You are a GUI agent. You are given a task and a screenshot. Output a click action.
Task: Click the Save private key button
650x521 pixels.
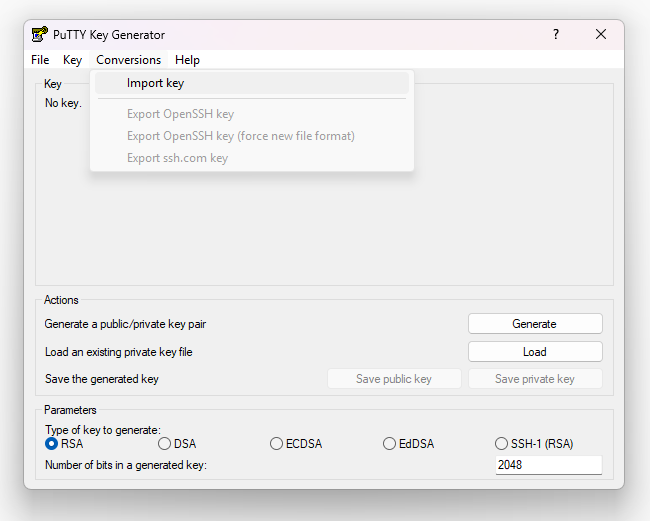click(535, 379)
